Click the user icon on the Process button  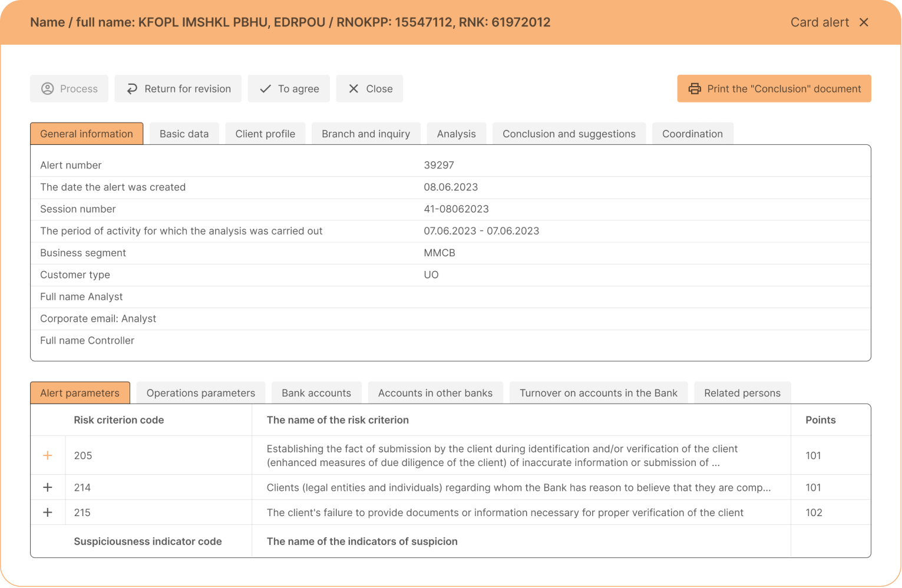[47, 89]
